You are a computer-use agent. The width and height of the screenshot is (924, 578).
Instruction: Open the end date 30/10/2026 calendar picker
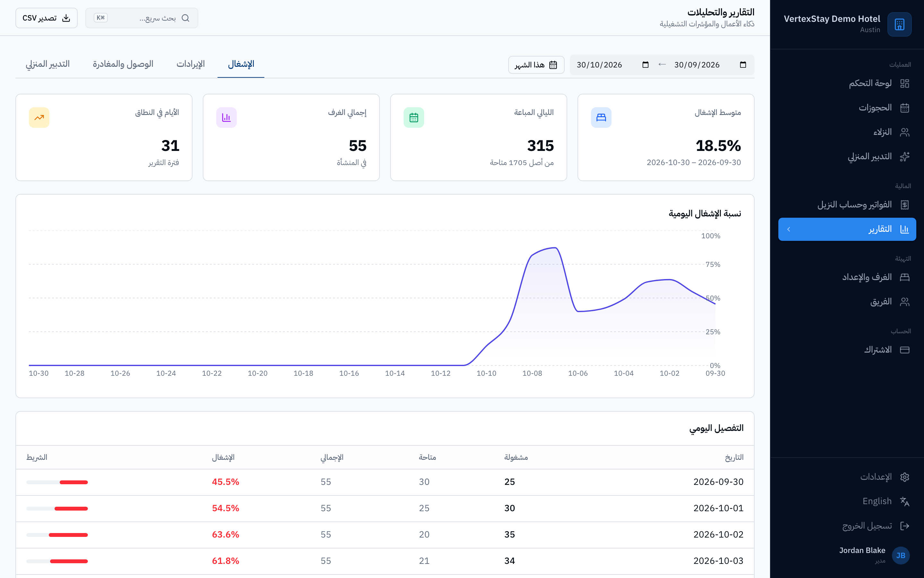coord(645,65)
